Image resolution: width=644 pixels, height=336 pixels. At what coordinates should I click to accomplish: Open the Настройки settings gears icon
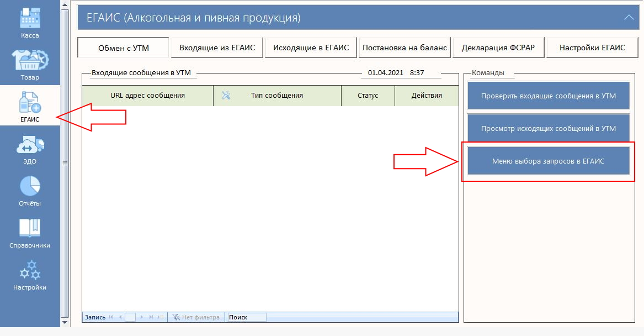click(29, 275)
